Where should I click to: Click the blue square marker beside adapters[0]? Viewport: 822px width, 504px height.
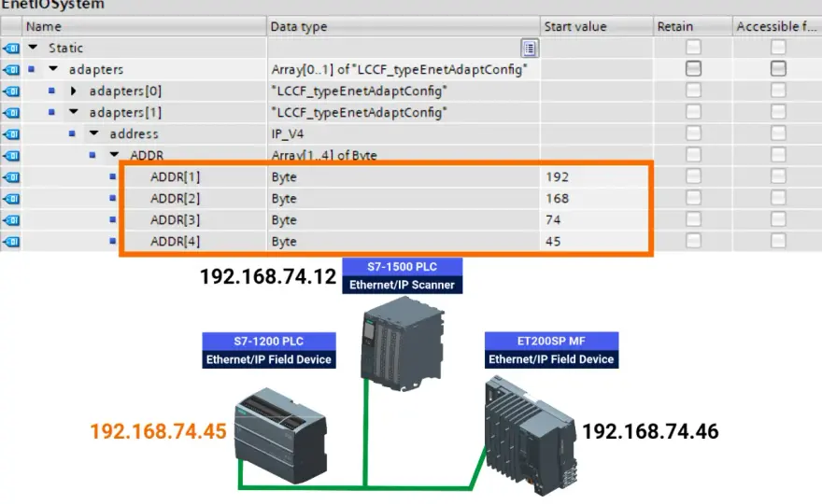(51, 91)
